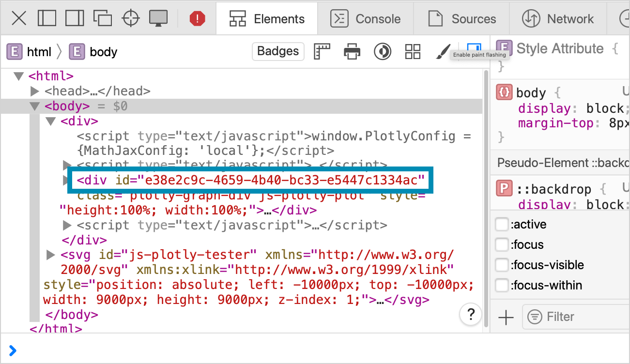Dock the inspector to the right side
630x364 pixels.
tap(75, 18)
